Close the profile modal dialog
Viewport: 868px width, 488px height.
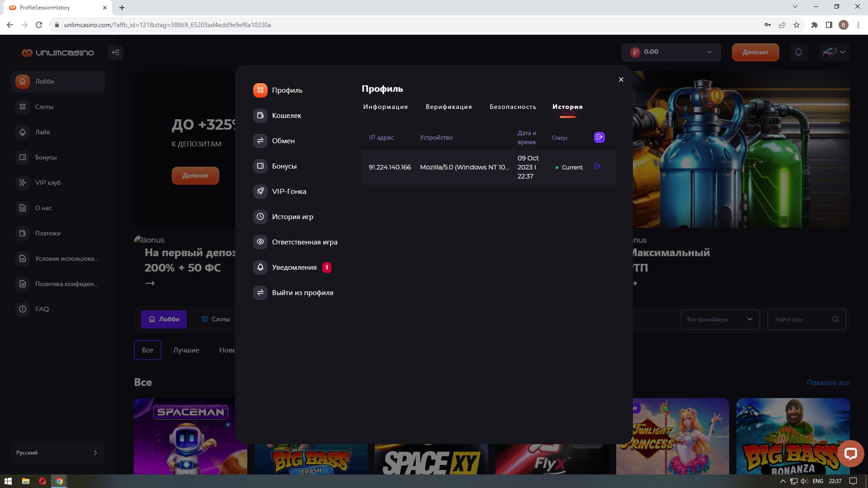621,80
